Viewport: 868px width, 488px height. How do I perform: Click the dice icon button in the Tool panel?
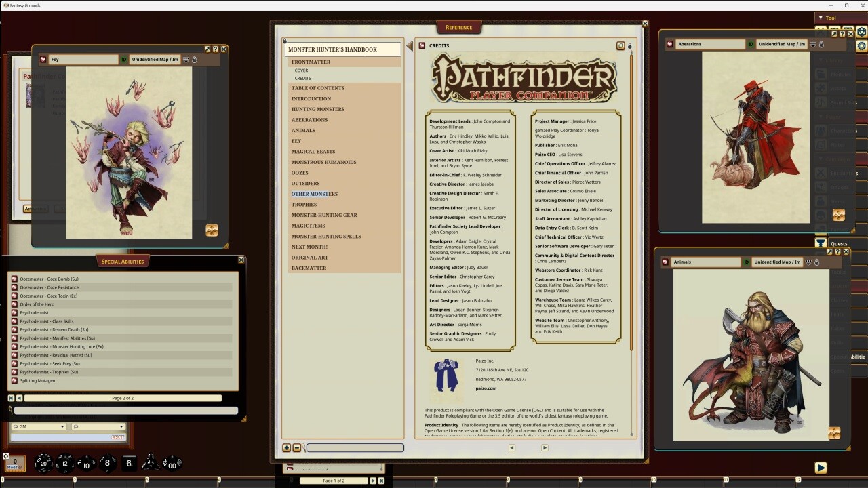click(860, 30)
